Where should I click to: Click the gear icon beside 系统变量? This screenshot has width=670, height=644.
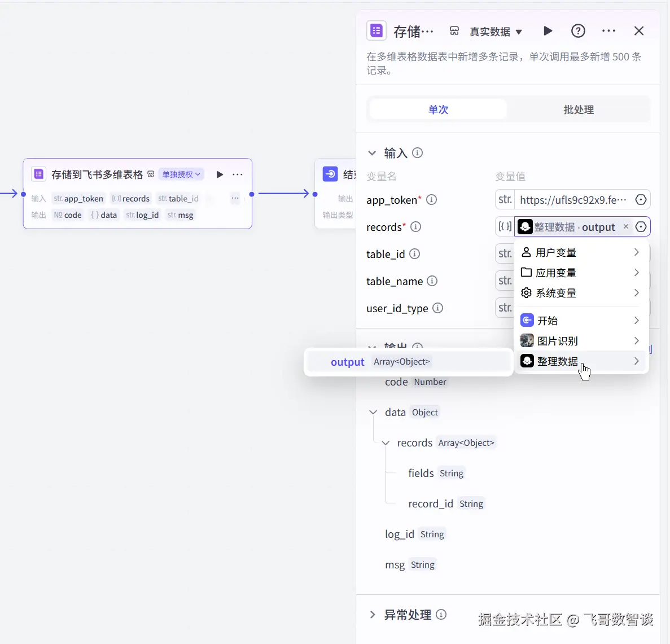pyautogui.click(x=527, y=293)
